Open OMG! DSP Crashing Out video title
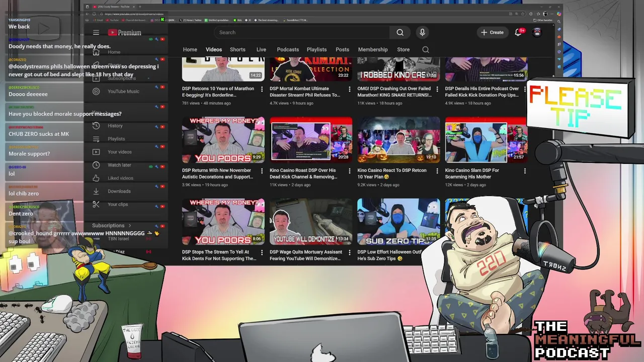Viewport: 644px width, 362px height. click(x=394, y=92)
